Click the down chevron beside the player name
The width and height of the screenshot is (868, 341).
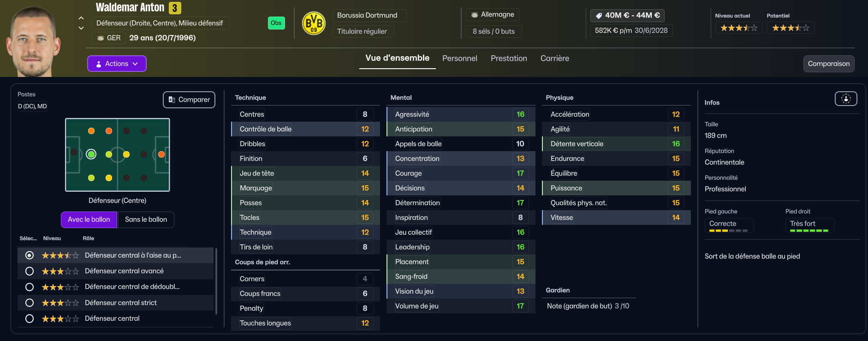pyautogui.click(x=81, y=28)
